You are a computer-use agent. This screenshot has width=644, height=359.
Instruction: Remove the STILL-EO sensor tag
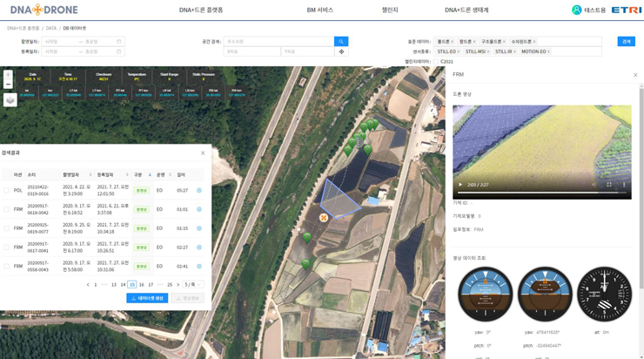pos(459,51)
